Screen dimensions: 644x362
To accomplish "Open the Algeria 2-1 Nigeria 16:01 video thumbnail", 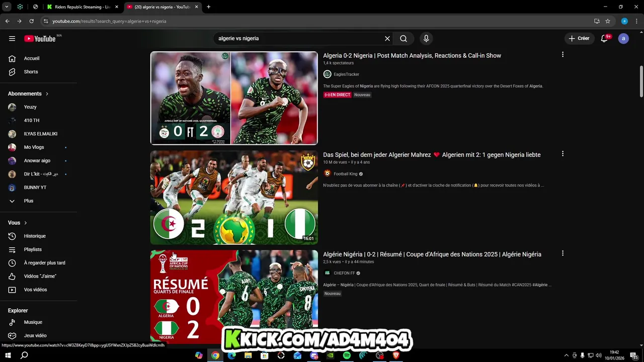I will [x=234, y=197].
